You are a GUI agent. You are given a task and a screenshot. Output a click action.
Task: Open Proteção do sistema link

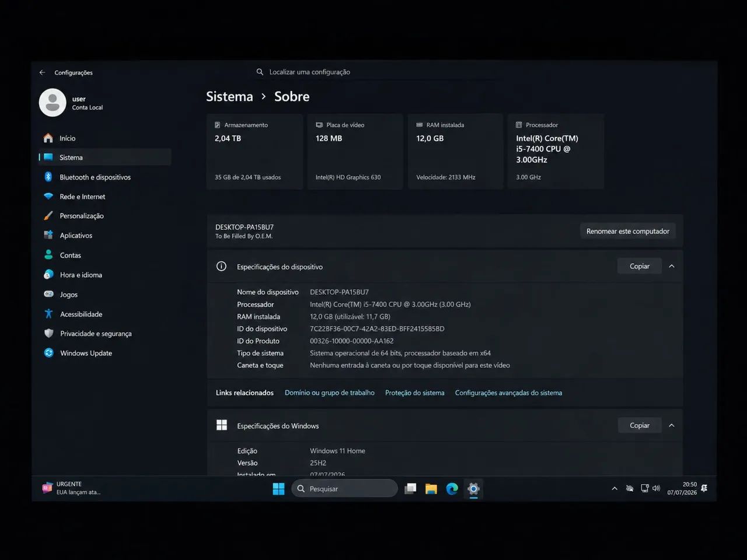[414, 393]
